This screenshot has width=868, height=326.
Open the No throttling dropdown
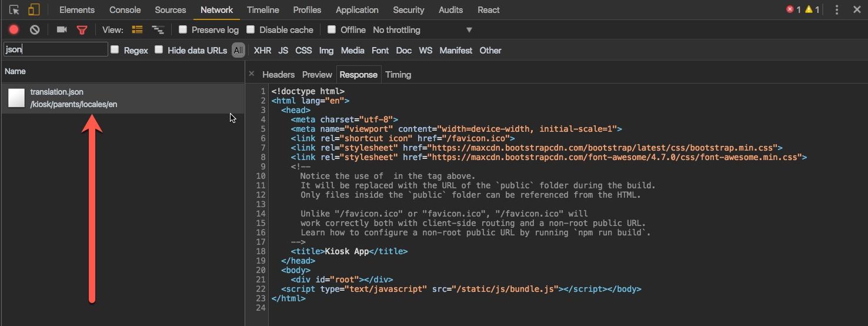pos(423,30)
